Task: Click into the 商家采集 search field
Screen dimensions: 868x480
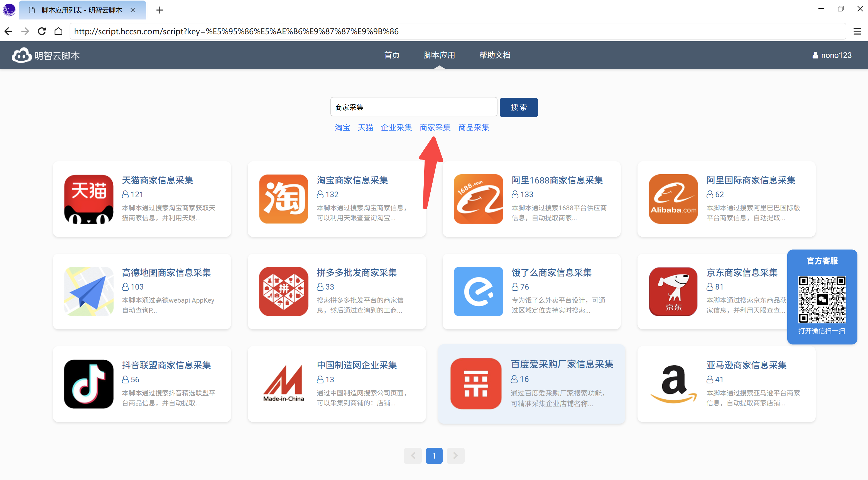Action: 414,107
